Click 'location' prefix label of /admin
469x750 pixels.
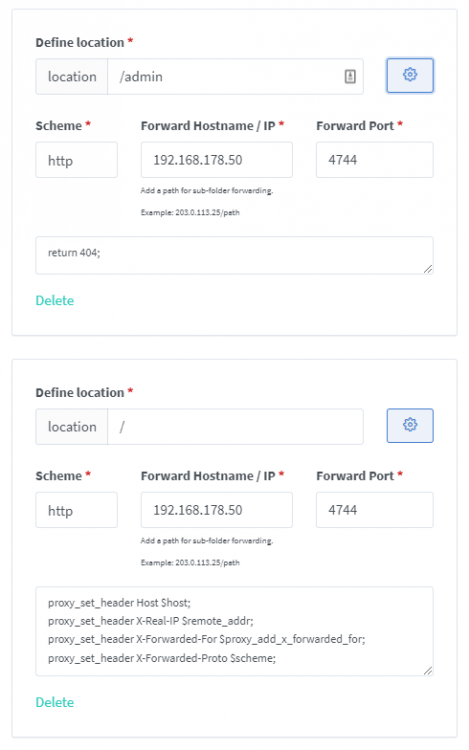coord(72,77)
